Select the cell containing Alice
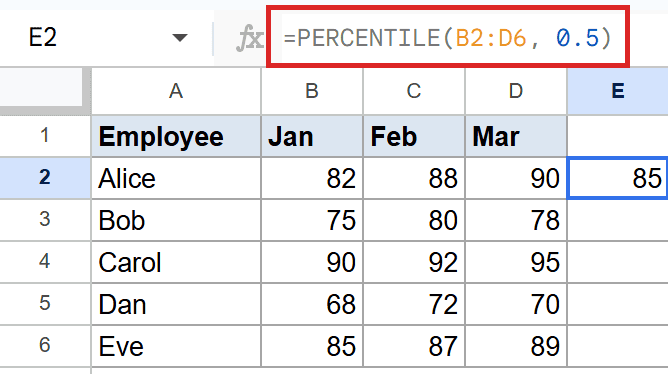The image size is (668, 374). [176, 178]
